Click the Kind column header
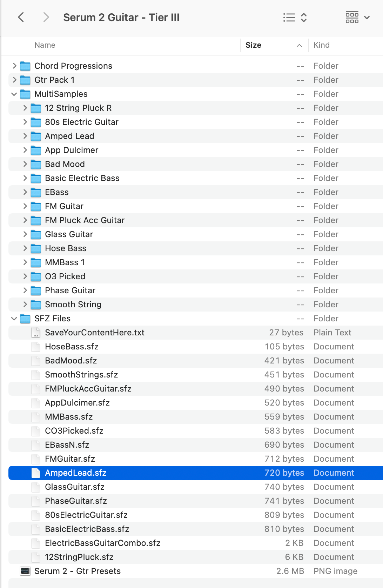The width and height of the screenshot is (383, 588). (322, 45)
